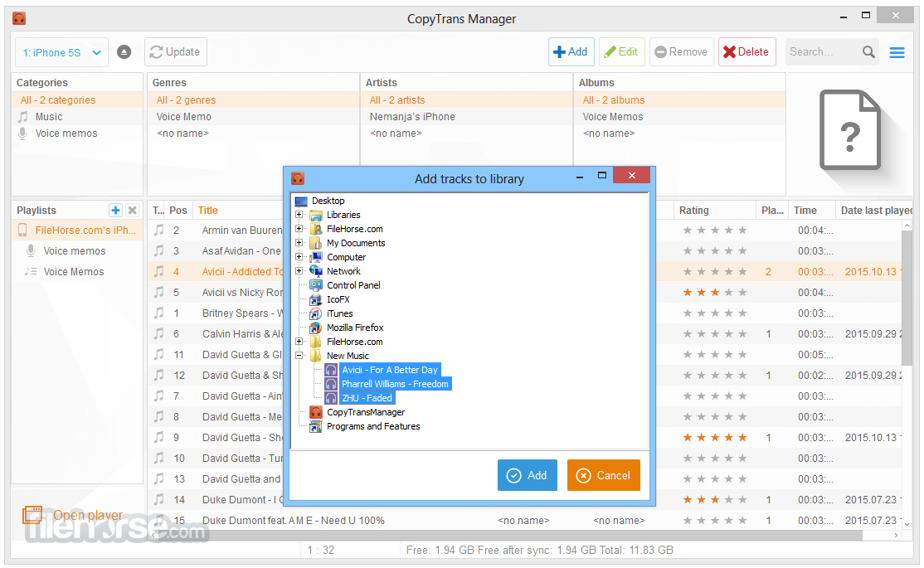The image size is (924, 568).
Task: Expand the Network tree node
Action: pos(299,271)
